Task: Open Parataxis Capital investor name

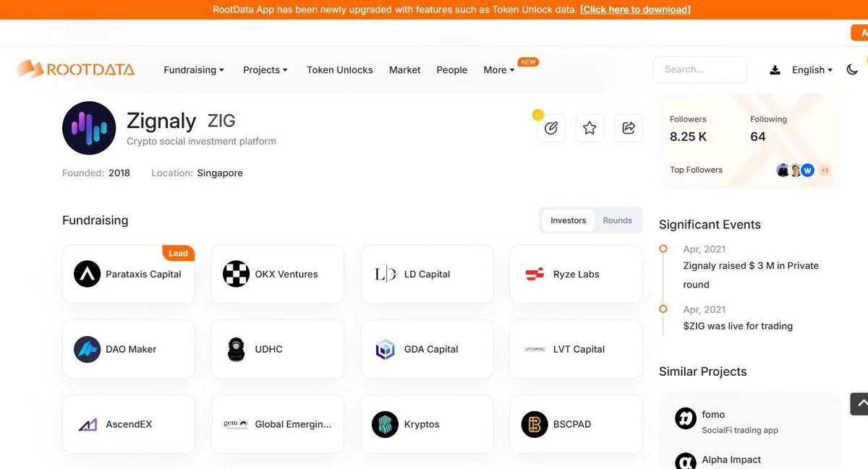Action: [143, 274]
